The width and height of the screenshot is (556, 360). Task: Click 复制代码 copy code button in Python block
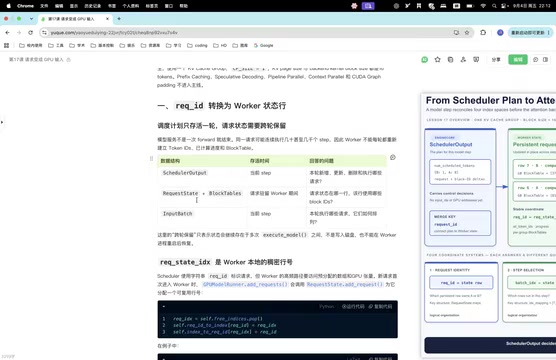click(x=380, y=306)
